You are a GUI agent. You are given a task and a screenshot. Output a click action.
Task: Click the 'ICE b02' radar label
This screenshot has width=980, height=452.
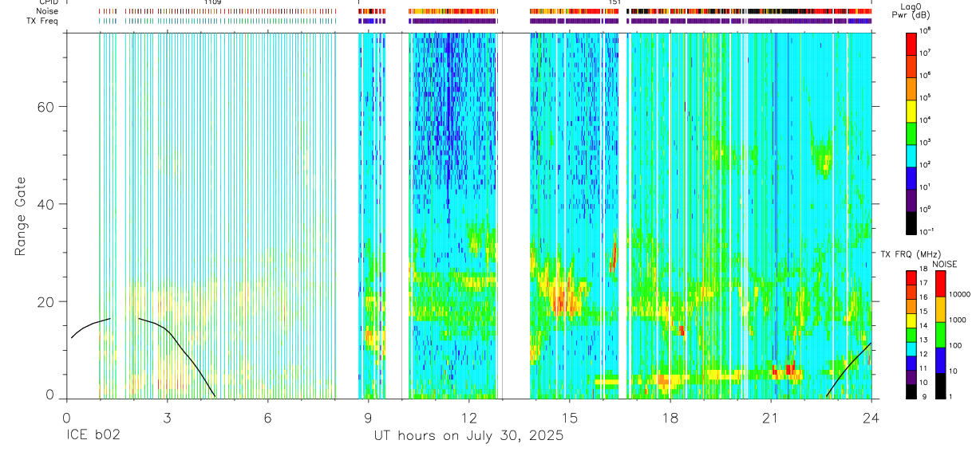(94, 436)
